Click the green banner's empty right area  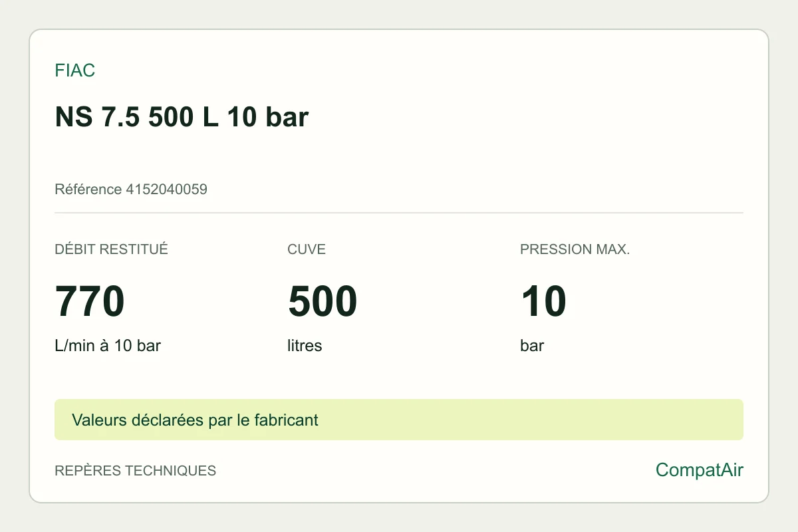tap(532, 420)
